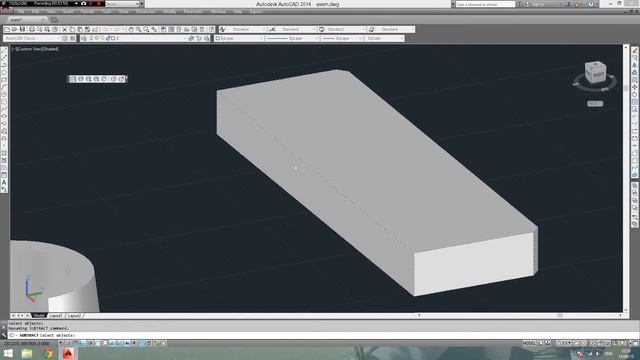Image resolution: width=640 pixels, height=360 pixels.
Task: Open Chrome from the taskbar
Action: tap(48, 353)
